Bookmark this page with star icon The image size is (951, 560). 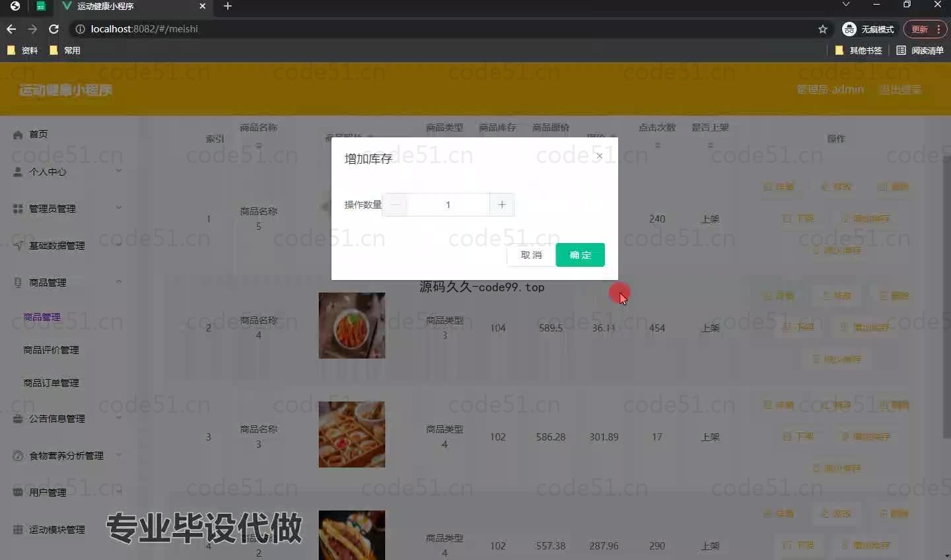(x=823, y=29)
